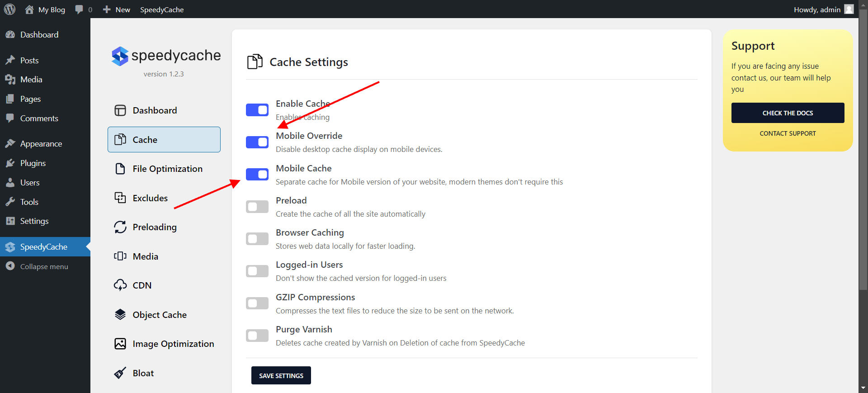
Task: Click the Comments icon in WP sidebar
Action: [x=10, y=118]
